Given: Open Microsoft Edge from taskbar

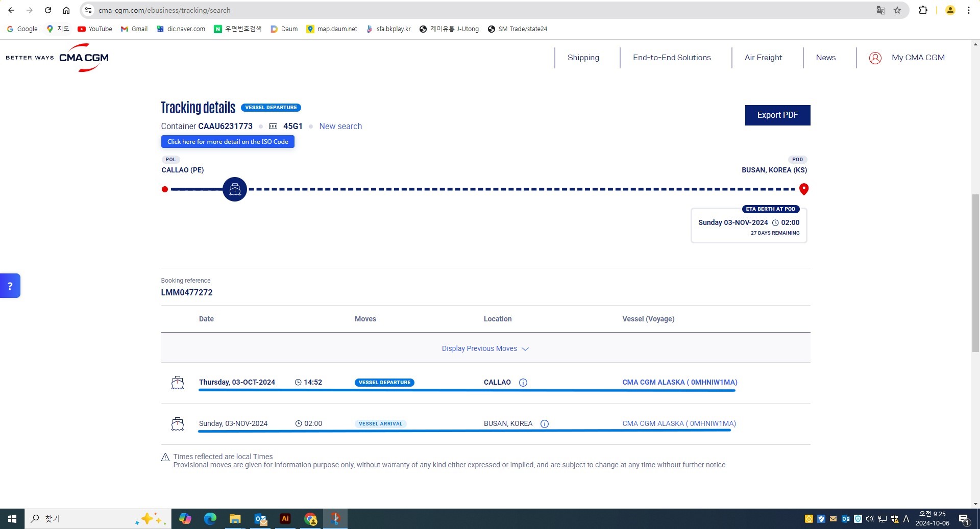Looking at the screenshot, I should coord(210,519).
